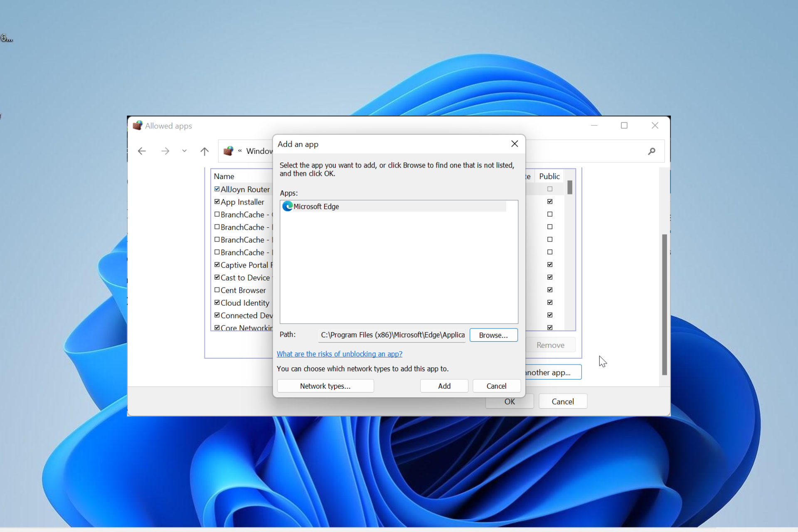Click the forward arrow navigation icon
Viewport: 798px width, 532px height.
(x=165, y=151)
